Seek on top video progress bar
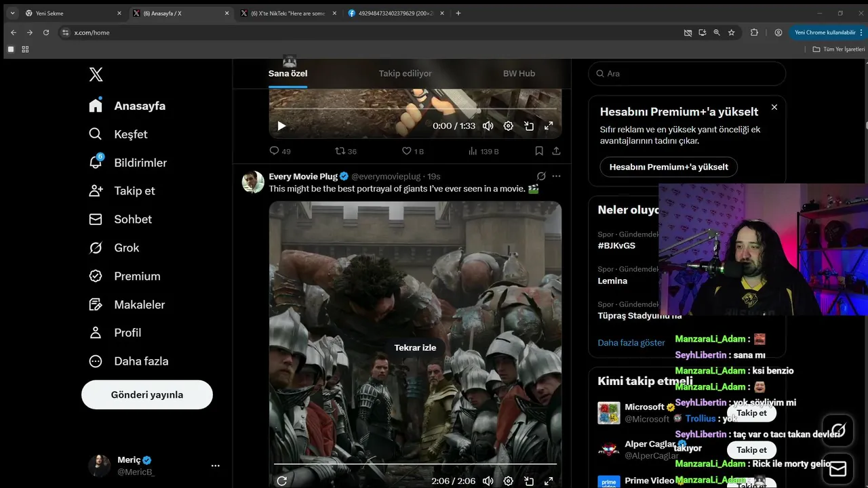Screen dimensions: 868x488 pos(415,109)
